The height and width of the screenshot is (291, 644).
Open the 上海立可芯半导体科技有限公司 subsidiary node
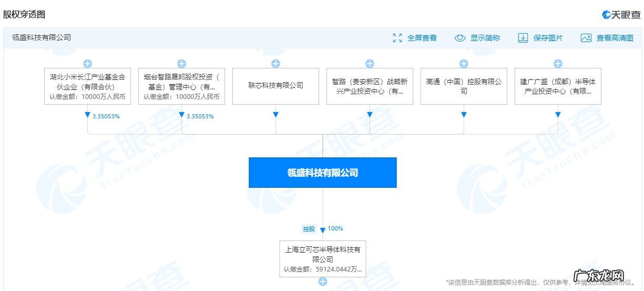pyautogui.click(x=323, y=259)
